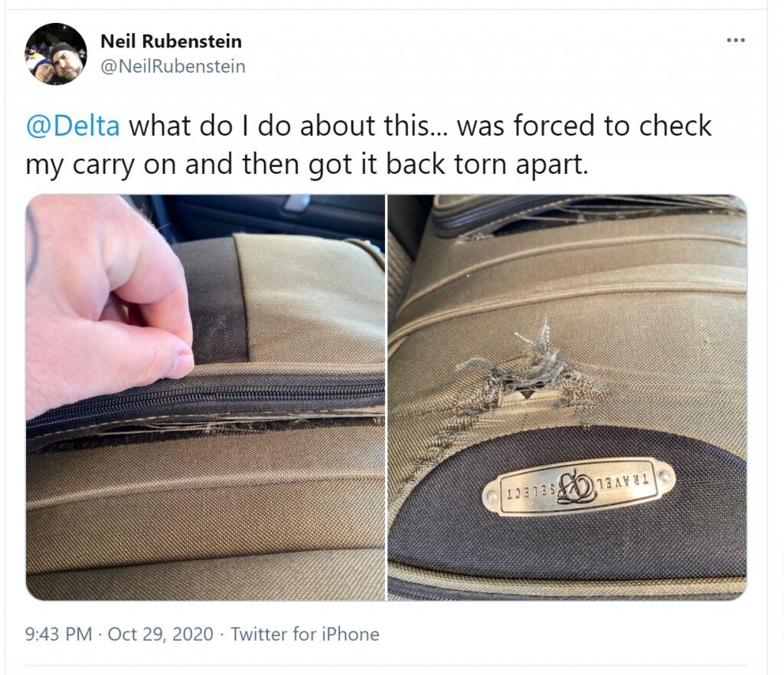Open the Twitter for iPhone source link
Image resolution: width=784 pixels, height=675 pixels.
pyautogui.click(x=305, y=634)
